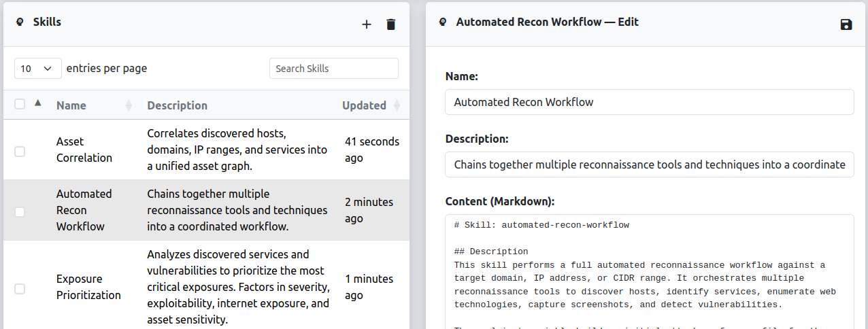Check the Asset Correlation row checkbox
The height and width of the screenshot is (329, 868).
[20, 151]
